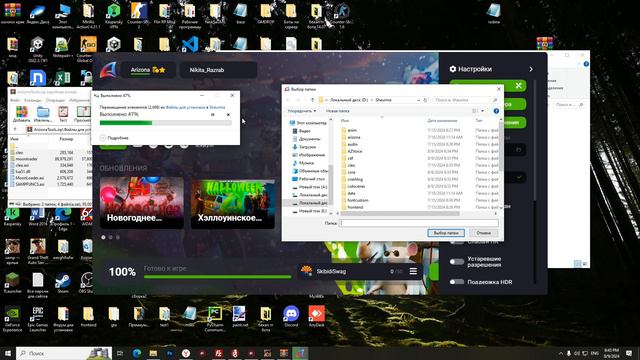
Task: Click the launcher 100% game progress bar
Action: (x=218, y=277)
